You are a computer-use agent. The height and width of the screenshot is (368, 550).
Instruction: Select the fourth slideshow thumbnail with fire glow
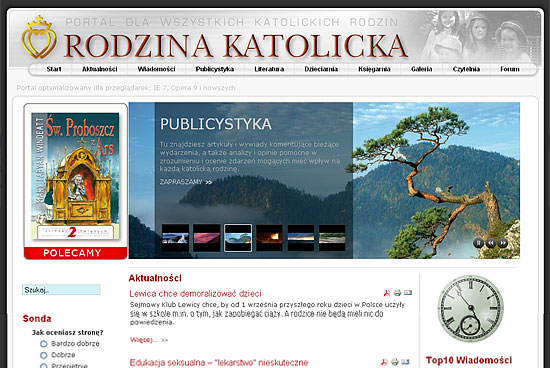tap(269, 238)
